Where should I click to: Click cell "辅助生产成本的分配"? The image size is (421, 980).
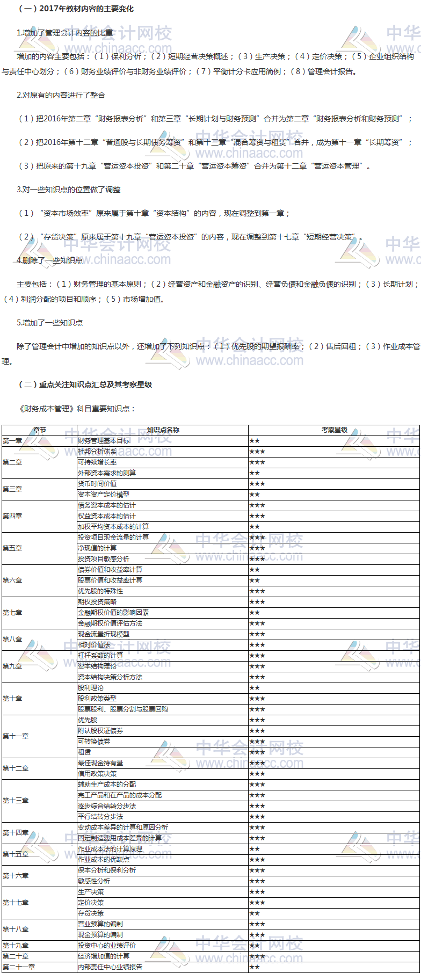[x=163, y=785]
